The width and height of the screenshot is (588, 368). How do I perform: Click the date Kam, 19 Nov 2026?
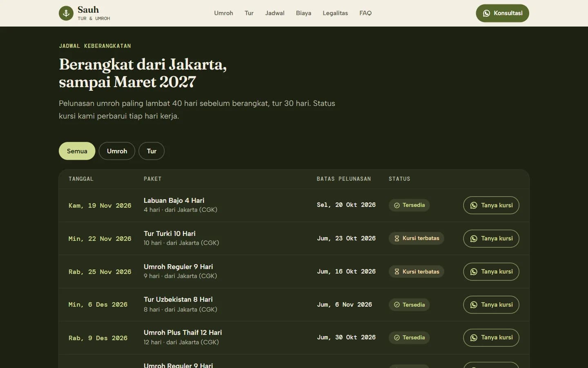[100, 205]
